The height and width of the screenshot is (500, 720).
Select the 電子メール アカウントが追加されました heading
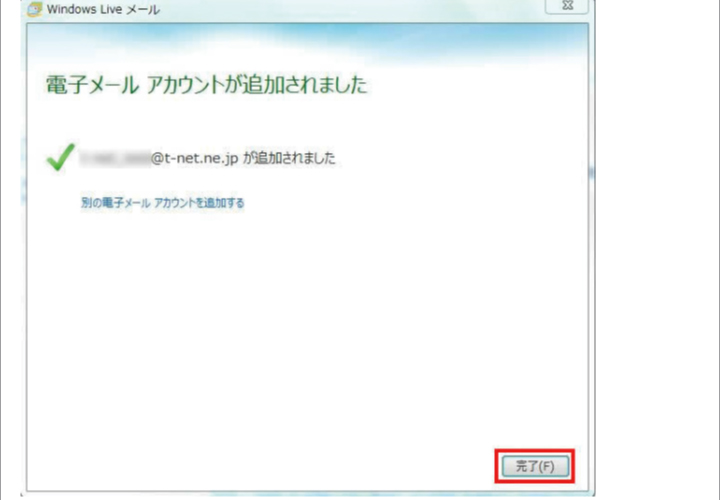(206, 85)
